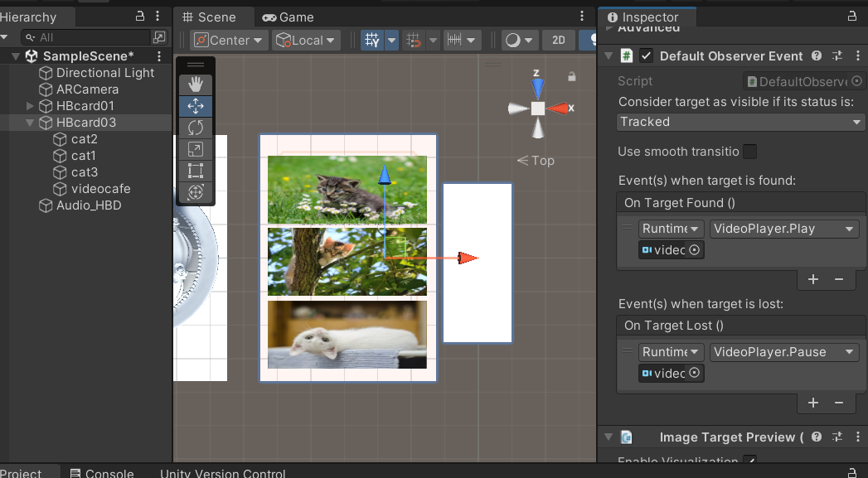Collapse Default Observer Event component
The image size is (868, 478).
click(609, 56)
